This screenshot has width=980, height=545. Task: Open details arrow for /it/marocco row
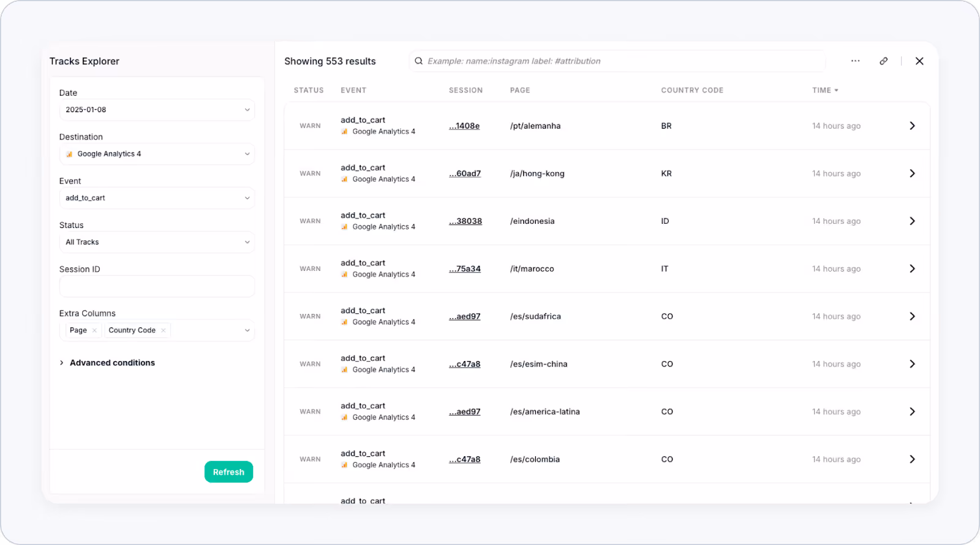click(912, 269)
